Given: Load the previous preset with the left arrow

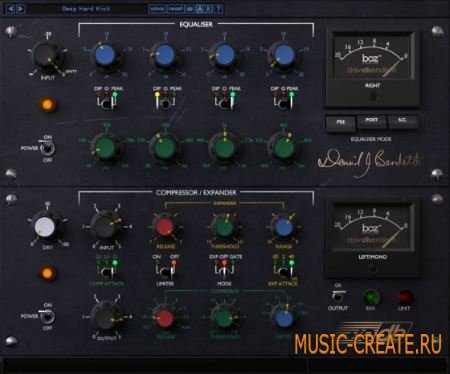Looking at the screenshot, I should pyautogui.click(x=10, y=9).
